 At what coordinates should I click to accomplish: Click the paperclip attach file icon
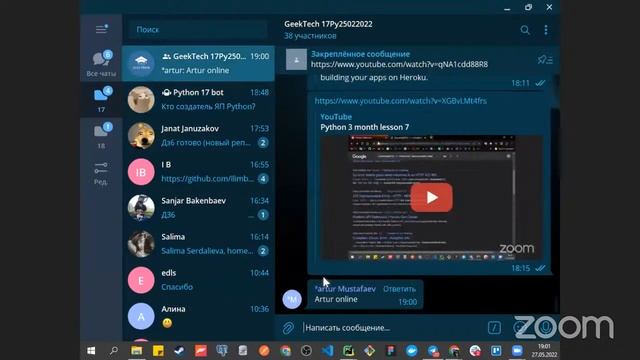point(288,328)
